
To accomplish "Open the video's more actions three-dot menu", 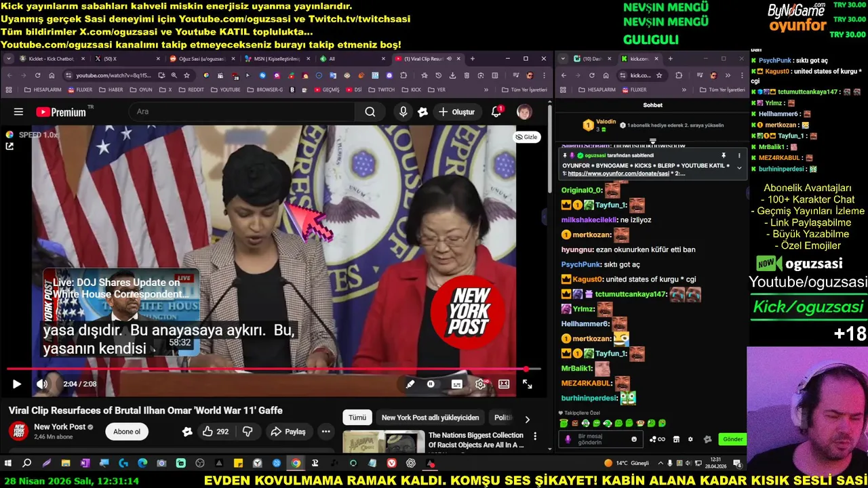I will [326, 432].
